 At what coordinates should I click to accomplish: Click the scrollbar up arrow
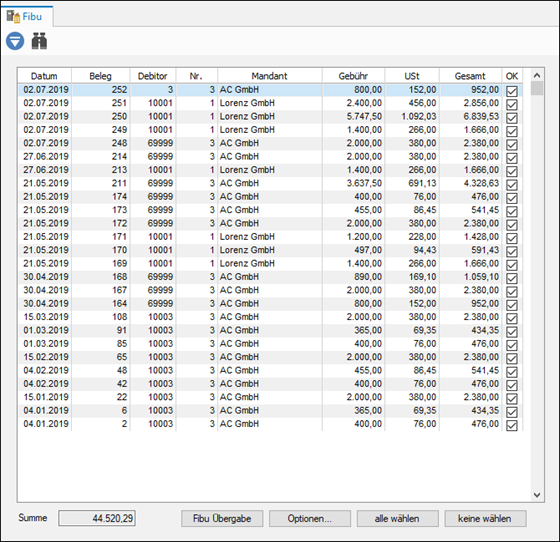coord(537,75)
